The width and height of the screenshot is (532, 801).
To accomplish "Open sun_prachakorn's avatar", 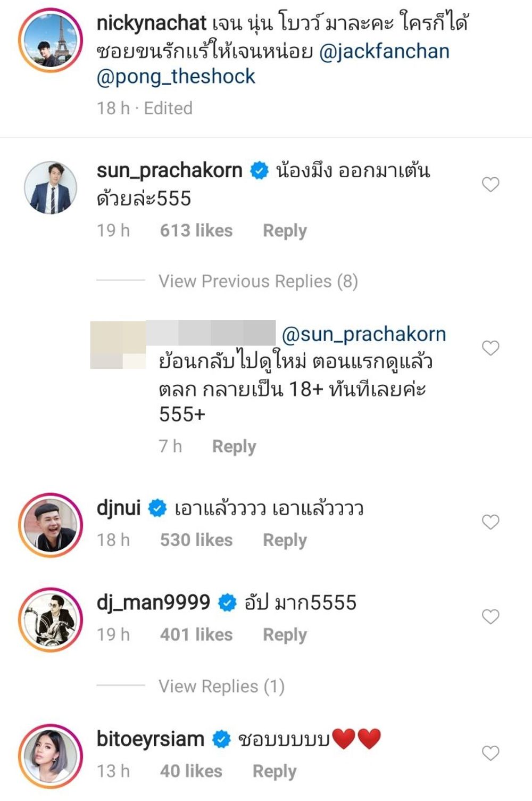I will pyautogui.click(x=51, y=188).
